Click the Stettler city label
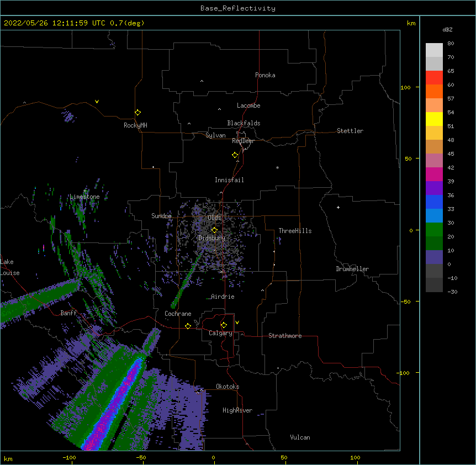Screen dimensions: 476x465 point(350,131)
